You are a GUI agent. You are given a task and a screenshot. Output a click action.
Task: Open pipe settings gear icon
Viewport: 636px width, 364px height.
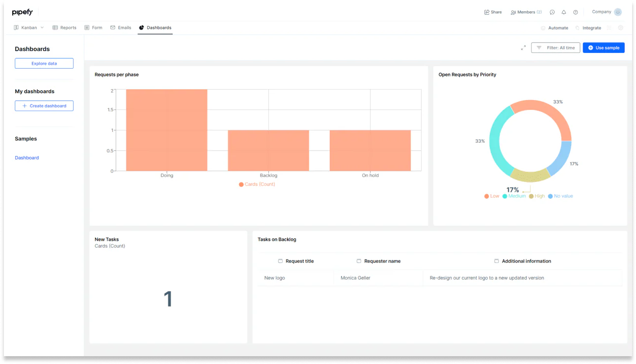[x=621, y=28]
